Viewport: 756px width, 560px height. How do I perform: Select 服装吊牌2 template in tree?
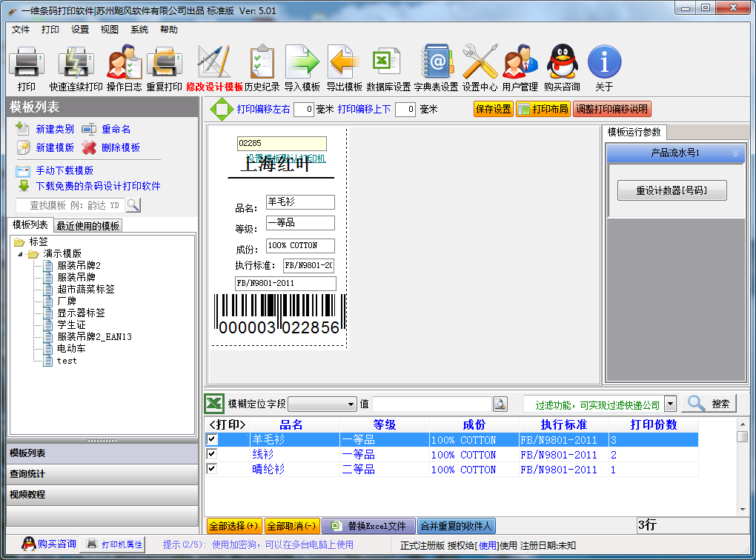(x=79, y=265)
